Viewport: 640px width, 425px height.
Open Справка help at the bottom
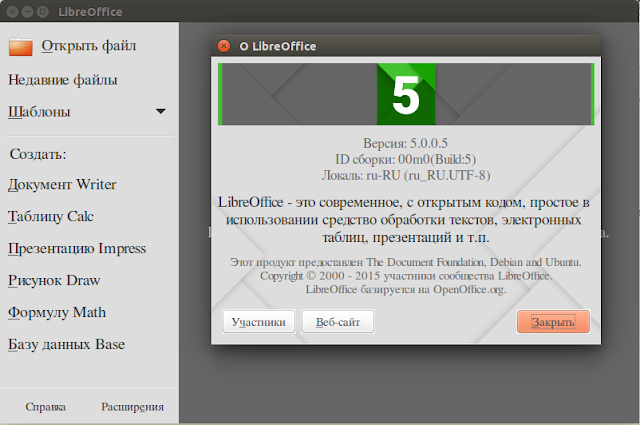coord(46,407)
